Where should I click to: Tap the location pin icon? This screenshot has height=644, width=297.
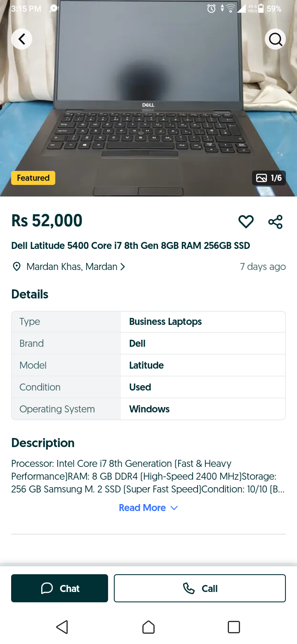16,267
